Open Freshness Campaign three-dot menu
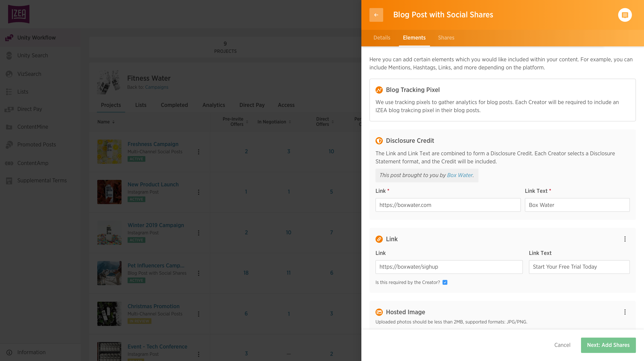This screenshot has width=644, height=361. coord(198,152)
